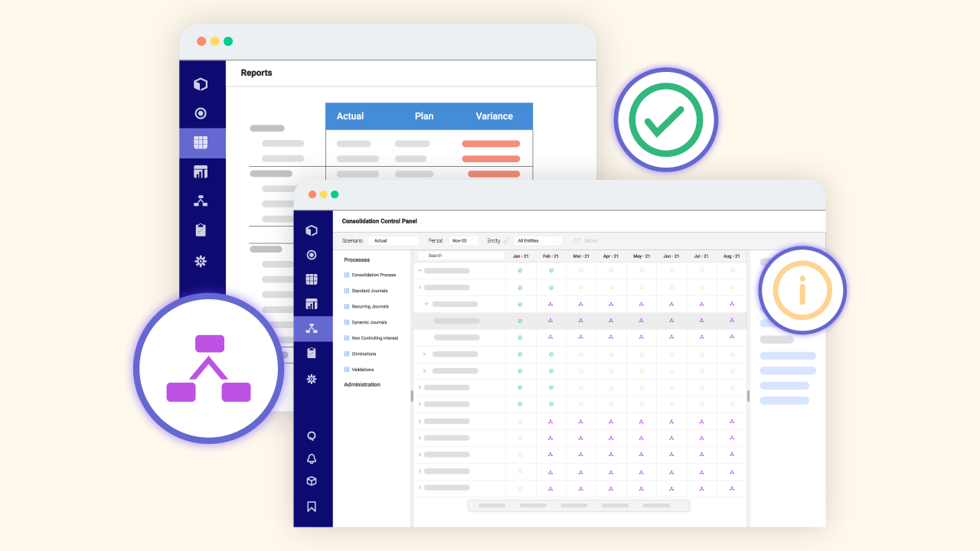Click the cube icon in Reports window sidebar
Screen dimensions: 980x551
(201, 84)
